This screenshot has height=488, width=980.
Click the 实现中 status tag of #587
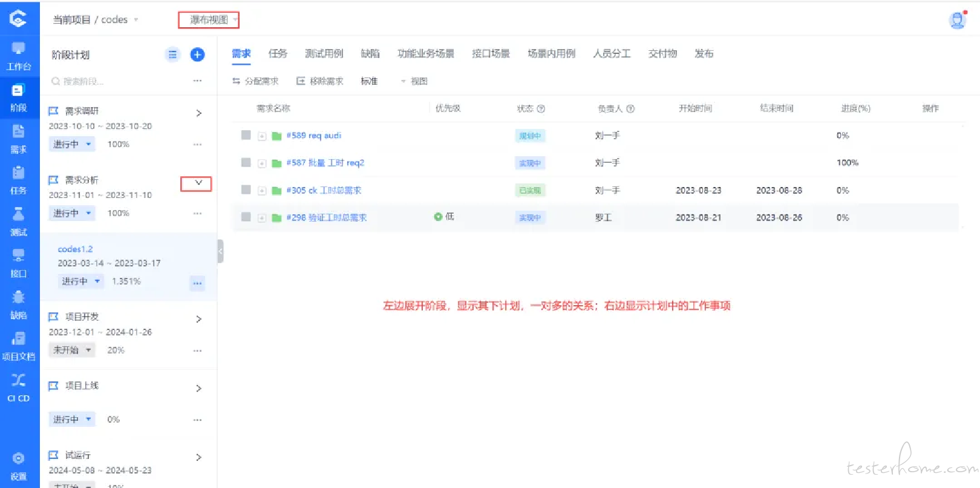(x=530, y=163)
